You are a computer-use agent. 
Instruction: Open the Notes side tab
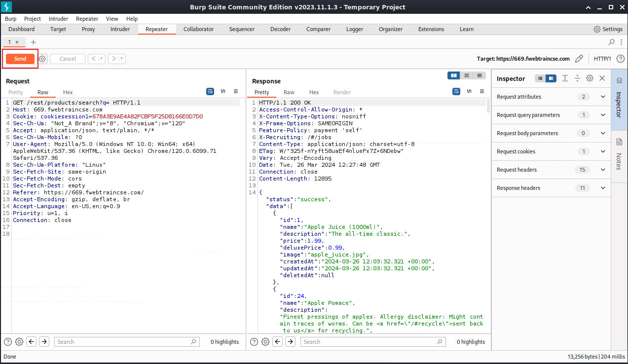coord(620,156)
